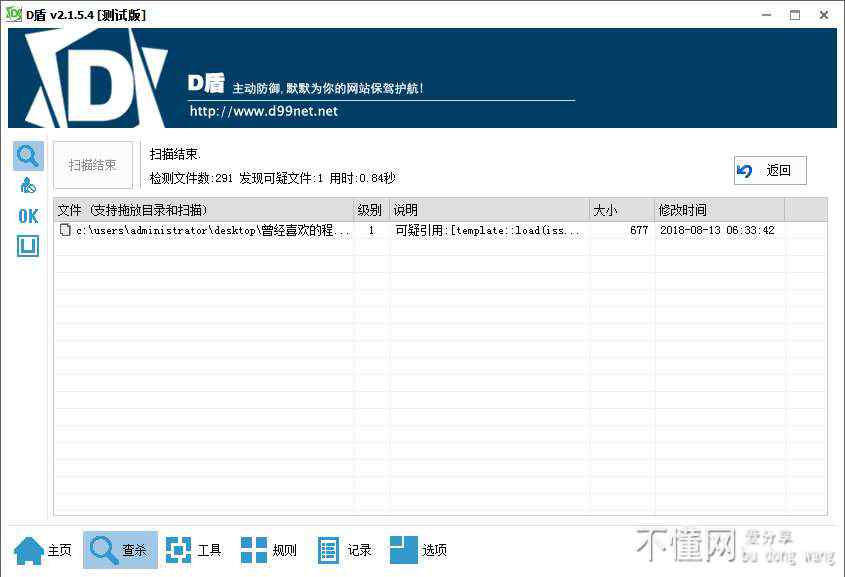845x577 pixels.
Task: Open the 工具 tools tab
Action: click(x=194, y=550)
